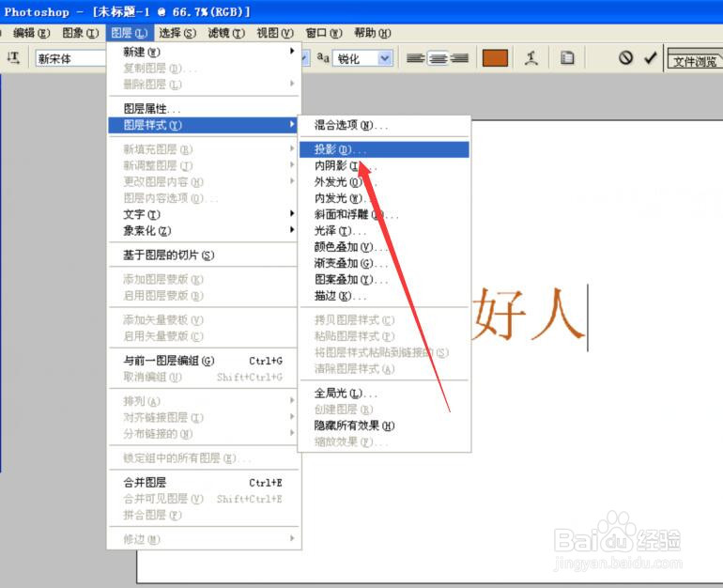Screen dimensions: 723x588
Task: Select left align text icon
Action: pos(415,58)
